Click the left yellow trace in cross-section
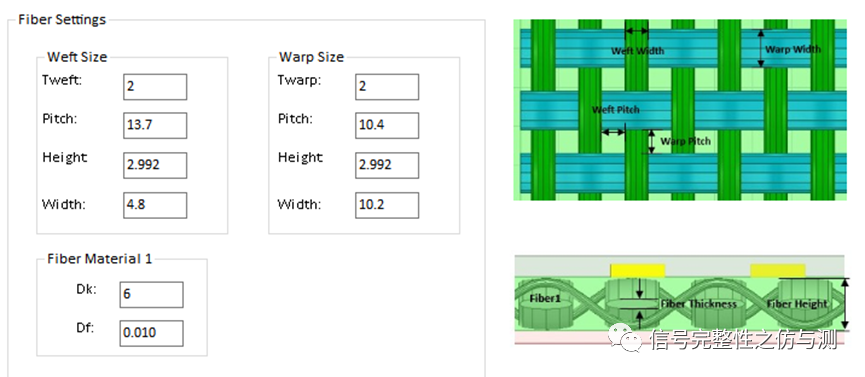This screenshot has width=865, height=377. 637,270
